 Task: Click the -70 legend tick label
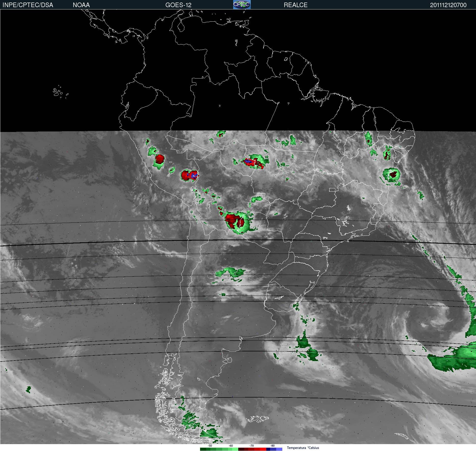[x=252, y=446]
